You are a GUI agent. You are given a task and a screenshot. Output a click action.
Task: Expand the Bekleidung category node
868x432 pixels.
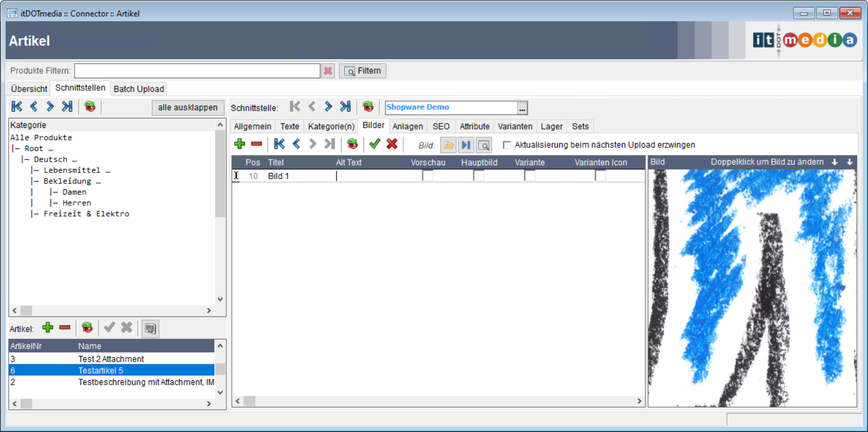tap(99, 181)
